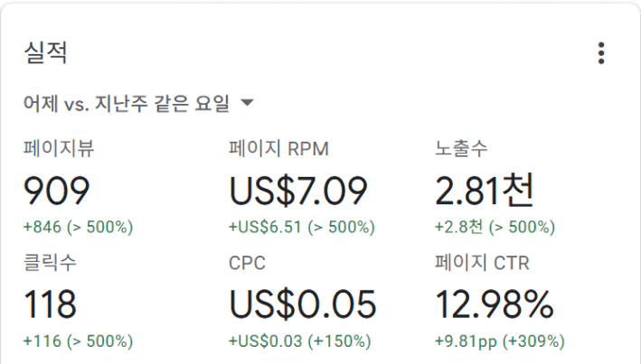Viewport: 641px width, 364px height.
Task: Click the 페이지뷰 metric label
Action: click(59, 148)
